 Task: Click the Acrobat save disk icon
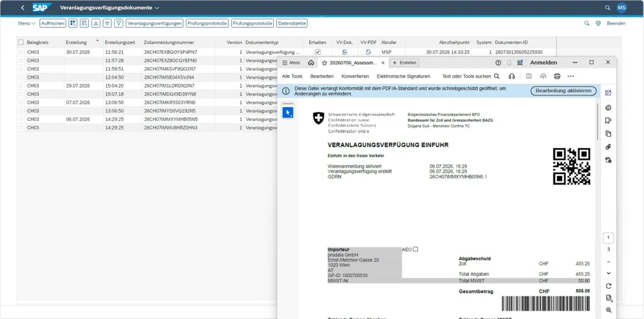[529, 76]
